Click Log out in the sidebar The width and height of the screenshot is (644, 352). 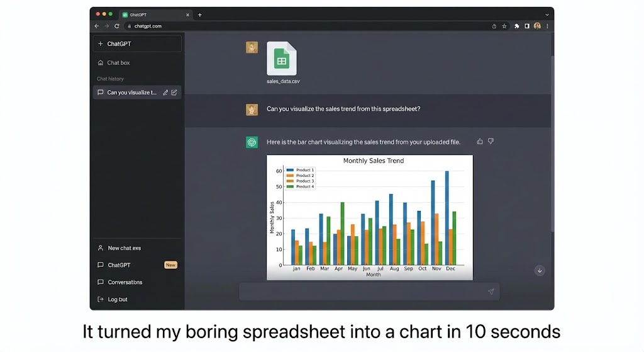(x=117, y=299)
